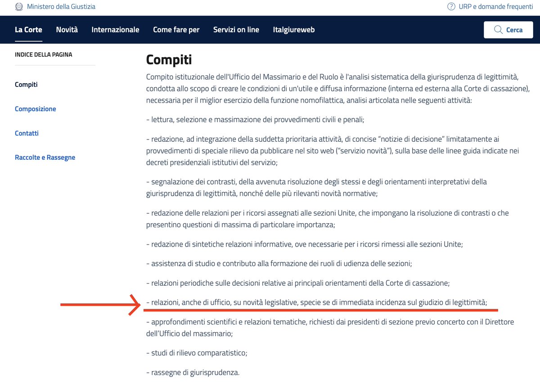Click paragraph starting 'redazione, ad integrazione della suddetta'
Screen dimensions: 540x392
[x=333, y=151]
